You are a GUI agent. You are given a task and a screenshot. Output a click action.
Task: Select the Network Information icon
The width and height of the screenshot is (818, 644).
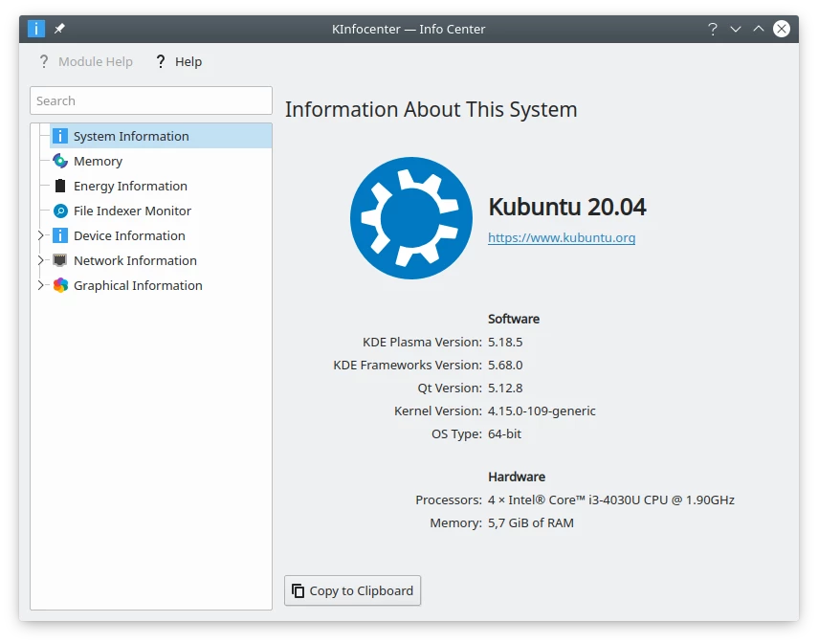point(59,260)
